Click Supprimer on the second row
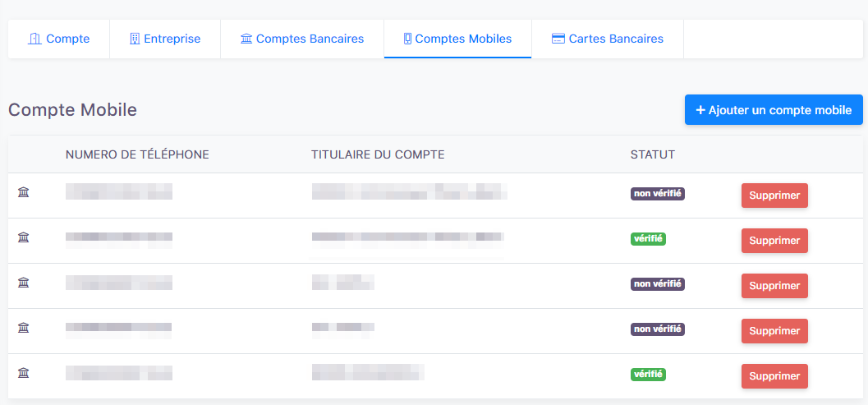The image size is (868, 405). [774, 241]
